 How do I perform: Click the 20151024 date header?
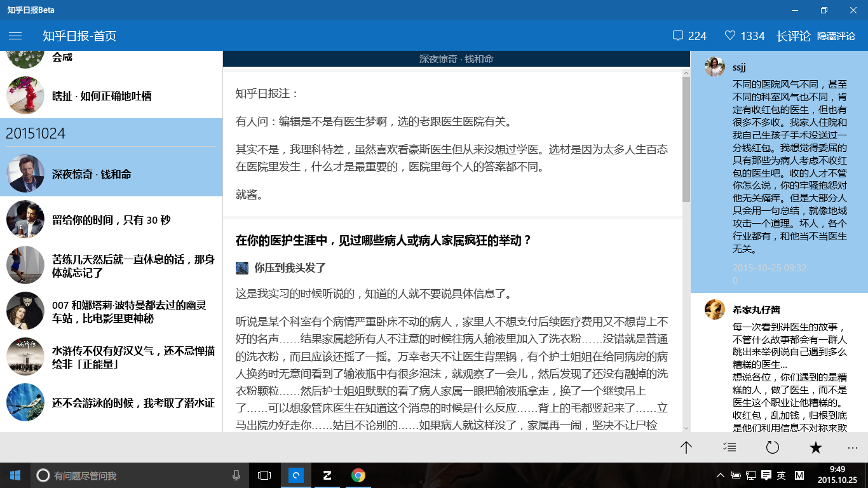(36, 133)
